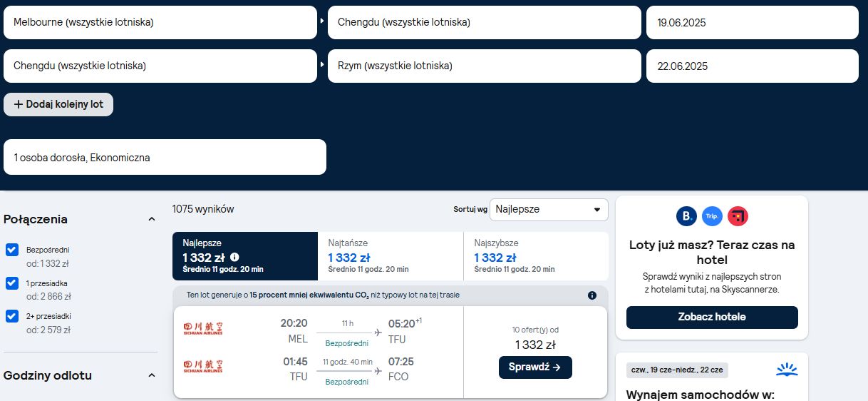Click the Sprawdź button
868x401 pixels.
(x=535, y=367)
